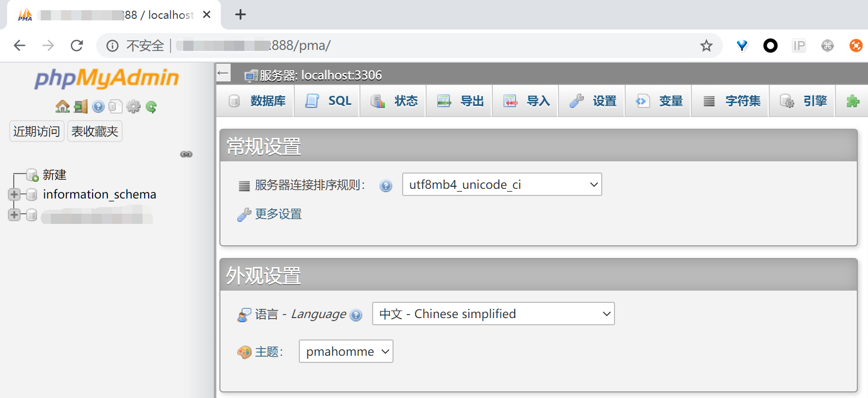Collapse the navigation panel arrow button
Viewport: 868px width, 398px height.
pyautogui.click(x=223, y=73)
